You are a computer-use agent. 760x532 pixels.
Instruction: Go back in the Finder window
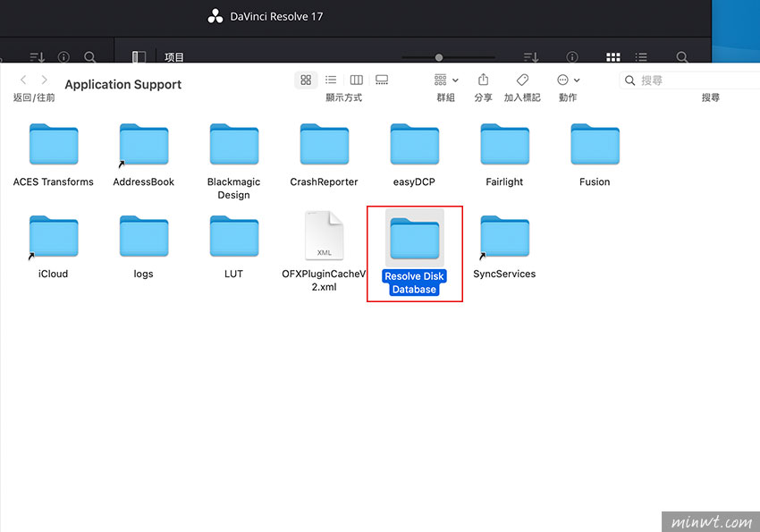click(x=23, y=80)
